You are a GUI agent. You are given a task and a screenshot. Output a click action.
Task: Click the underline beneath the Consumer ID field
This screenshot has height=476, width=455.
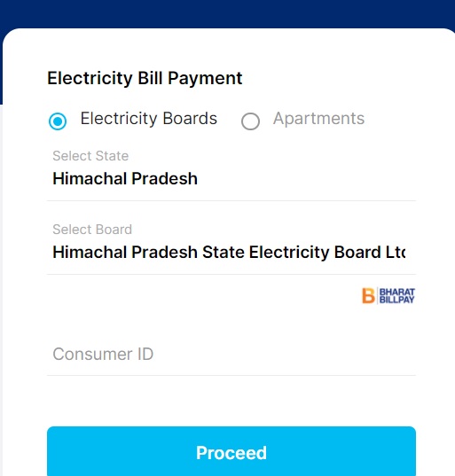[x=231, y=375]
